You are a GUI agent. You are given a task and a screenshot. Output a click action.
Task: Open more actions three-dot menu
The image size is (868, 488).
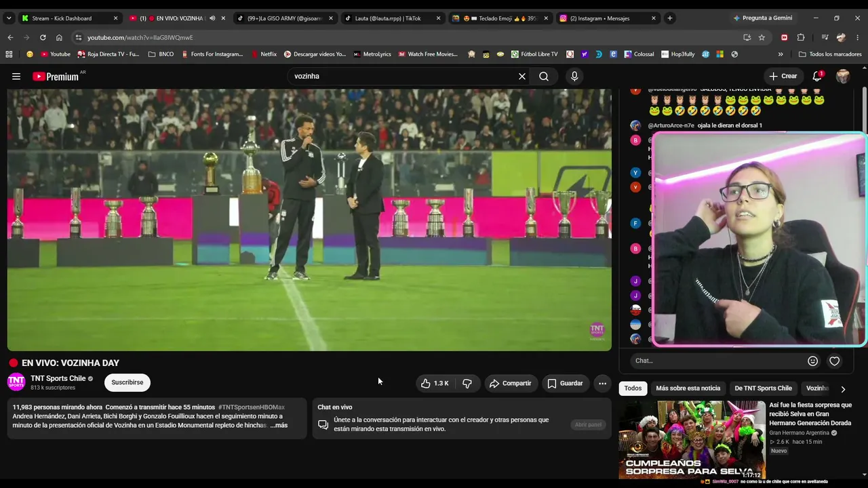(602, 383)
